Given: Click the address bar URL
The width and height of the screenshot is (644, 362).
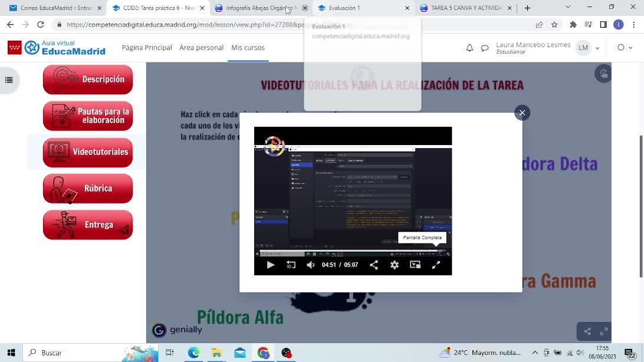Looking at the screenshot, I should tap(209, 25).
